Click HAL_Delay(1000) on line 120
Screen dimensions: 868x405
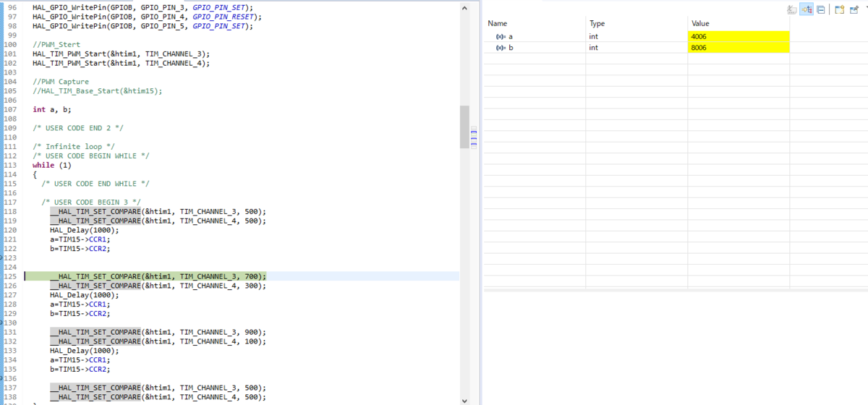tap(85, 230)
